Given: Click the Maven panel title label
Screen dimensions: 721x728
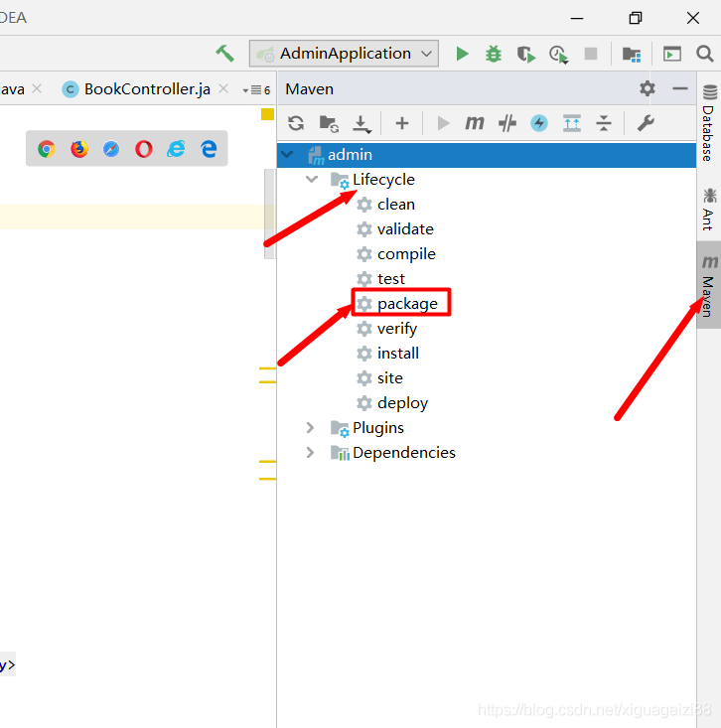Looking at the screenshot, I should [x=310, y=89].
